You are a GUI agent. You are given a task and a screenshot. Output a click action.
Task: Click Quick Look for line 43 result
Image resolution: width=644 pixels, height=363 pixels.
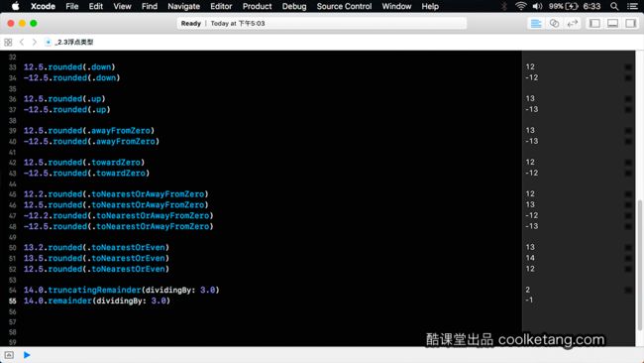pyautogui.click(x=628, y=174)
